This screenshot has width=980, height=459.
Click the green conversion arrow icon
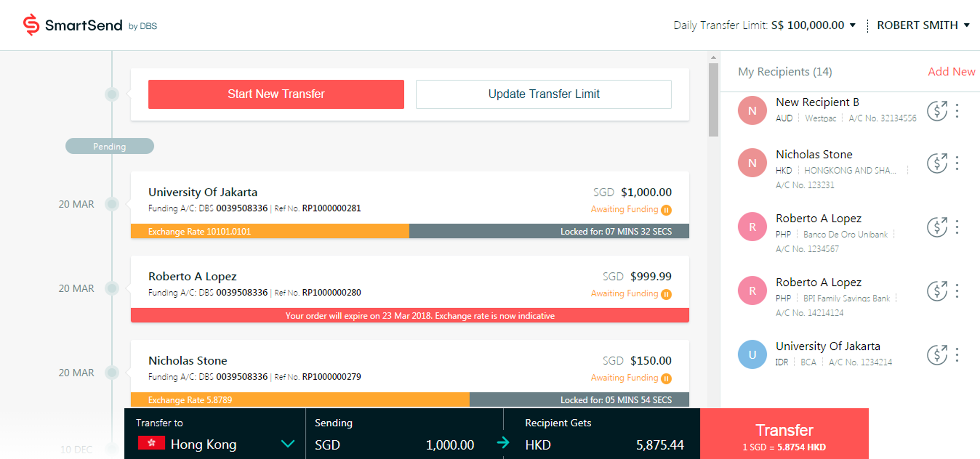503,442
